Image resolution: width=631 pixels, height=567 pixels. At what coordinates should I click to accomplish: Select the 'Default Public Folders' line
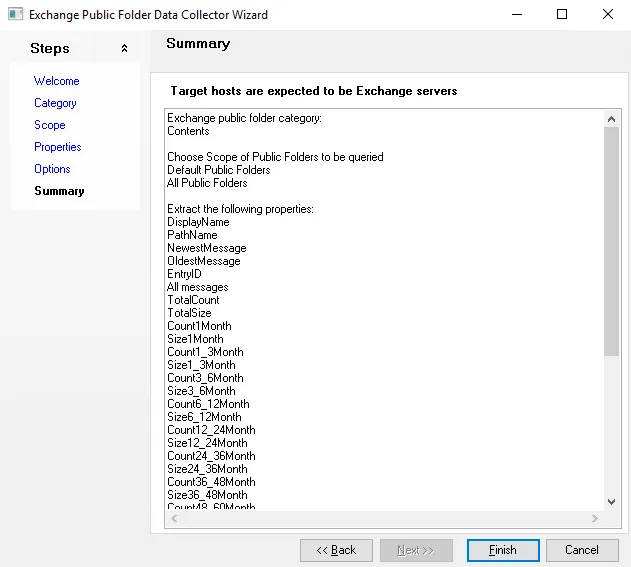pyautogui.click(x=219, y=170)
